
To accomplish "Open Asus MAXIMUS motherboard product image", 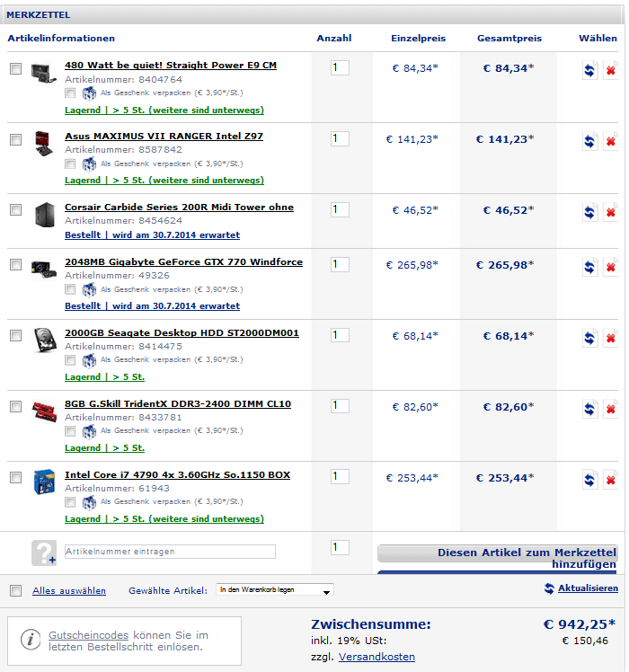I will (x=44, y=144).
